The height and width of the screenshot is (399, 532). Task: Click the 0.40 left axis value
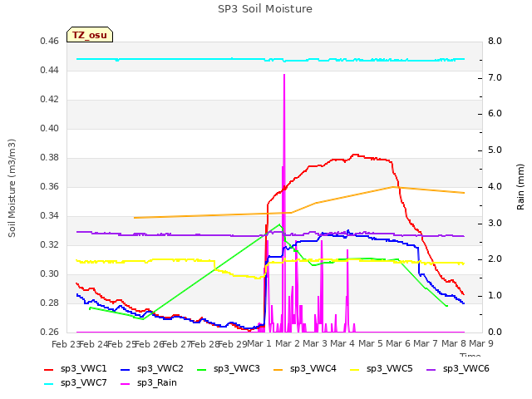click(50, 129)
